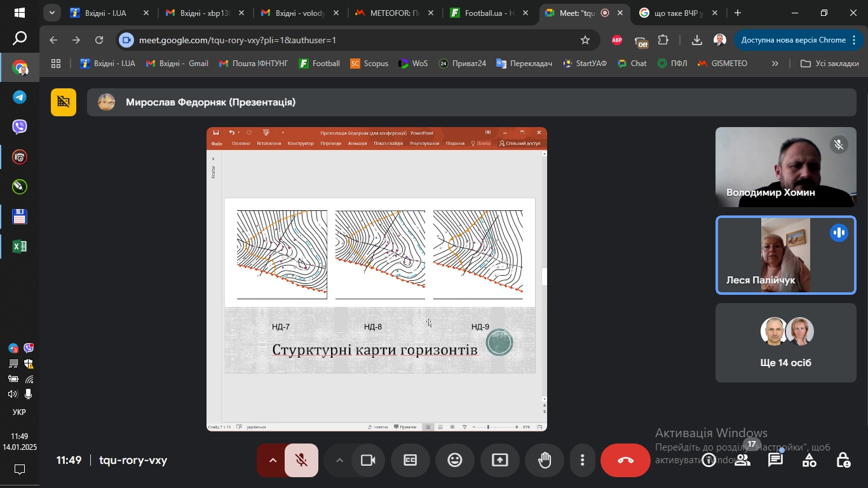This screenshot has height=488, width=868.
Task: Unmute the microphone in Meet
Action: 301,460
